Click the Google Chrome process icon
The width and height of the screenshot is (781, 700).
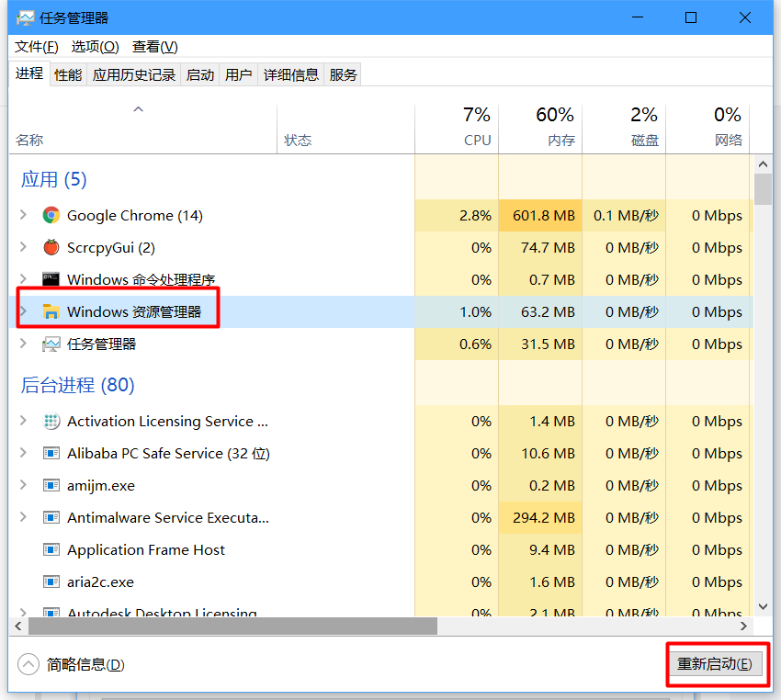(x=51, y=215)
